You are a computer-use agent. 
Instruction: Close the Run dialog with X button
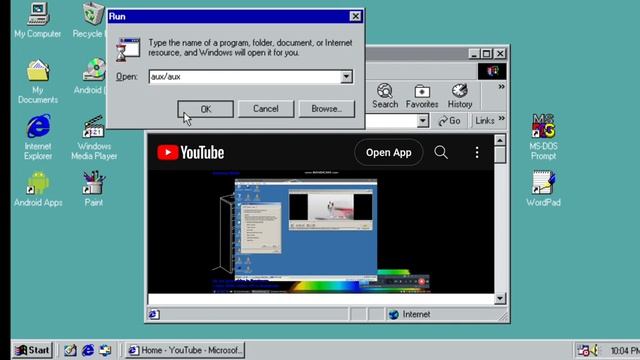pos(356,16)
